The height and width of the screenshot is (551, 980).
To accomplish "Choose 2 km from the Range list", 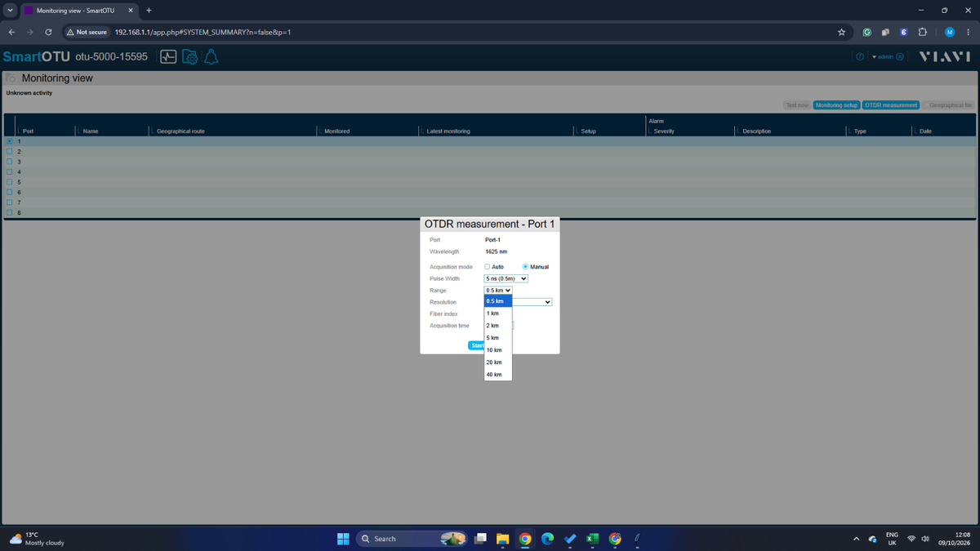I will [x=498, y=326].
